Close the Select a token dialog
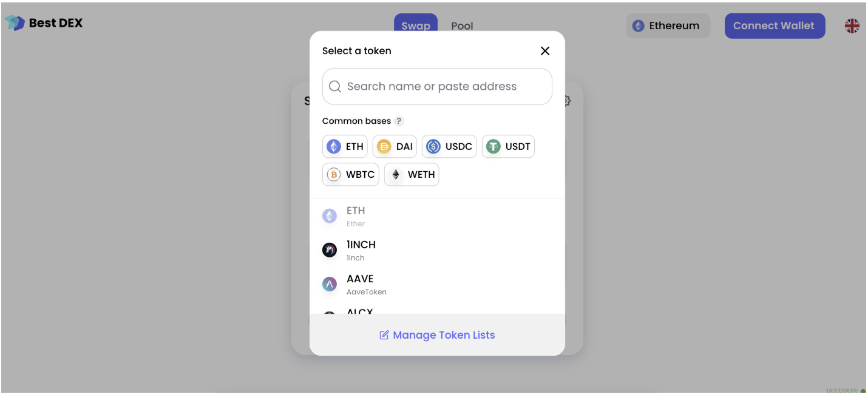Viewport: 868px width, 397px height. (x=545, y=51)
